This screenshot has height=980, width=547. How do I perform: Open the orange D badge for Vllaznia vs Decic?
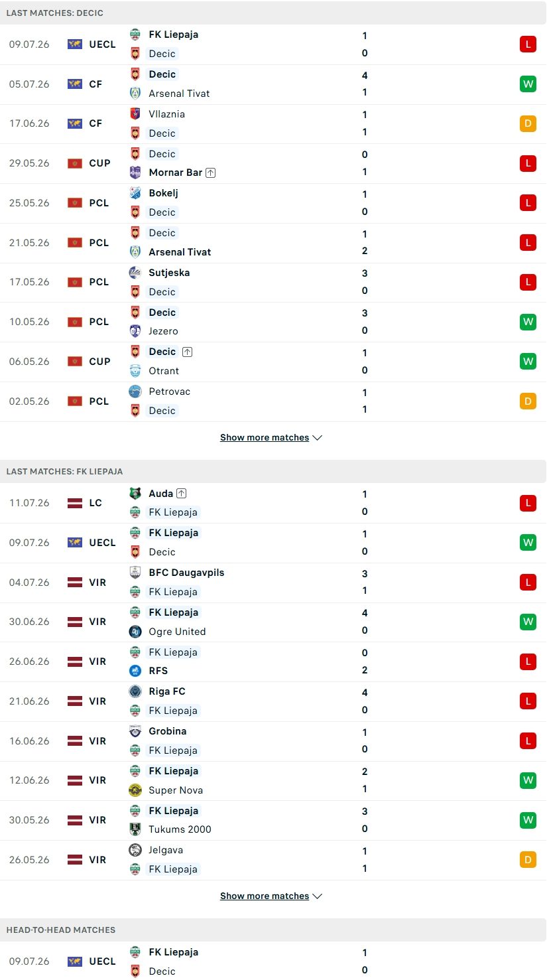pyautogui.click(x=528, y=123)
